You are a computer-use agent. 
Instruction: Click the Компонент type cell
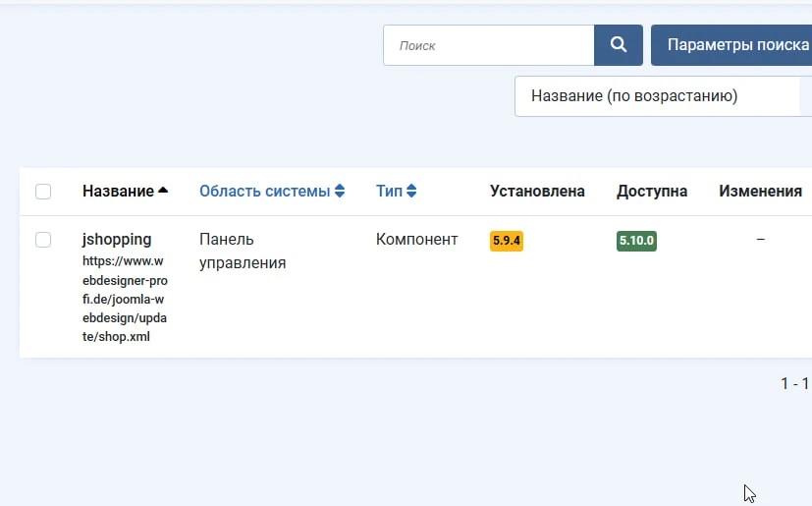pos(417,240)
